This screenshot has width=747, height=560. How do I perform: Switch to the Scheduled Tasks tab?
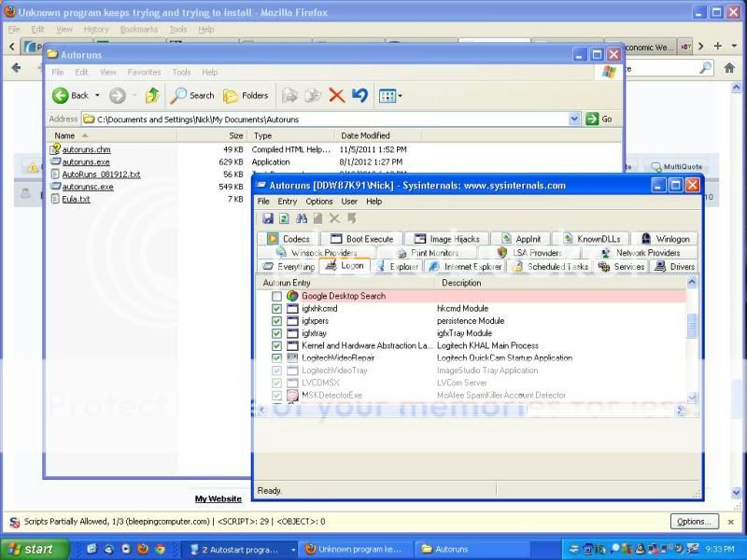click(x=551, y=267)
